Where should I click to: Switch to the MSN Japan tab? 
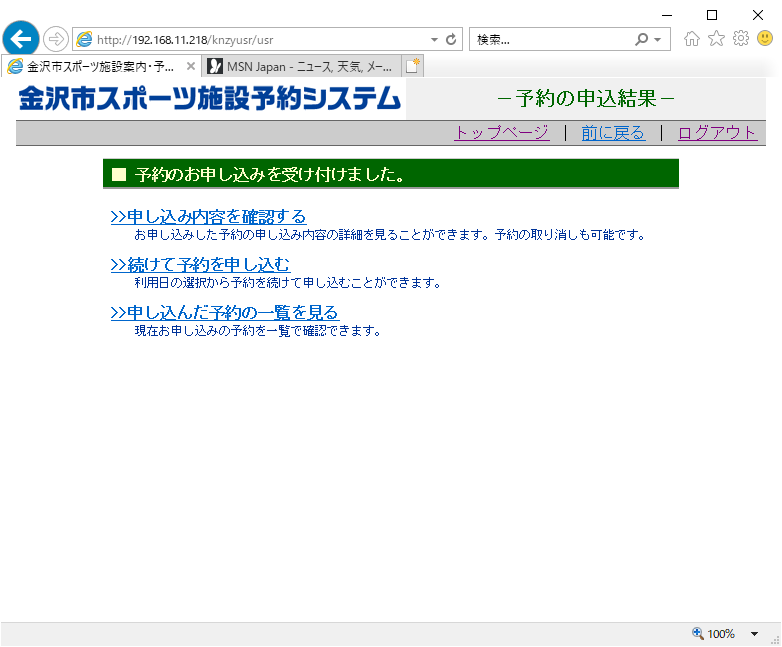(301, 66)
